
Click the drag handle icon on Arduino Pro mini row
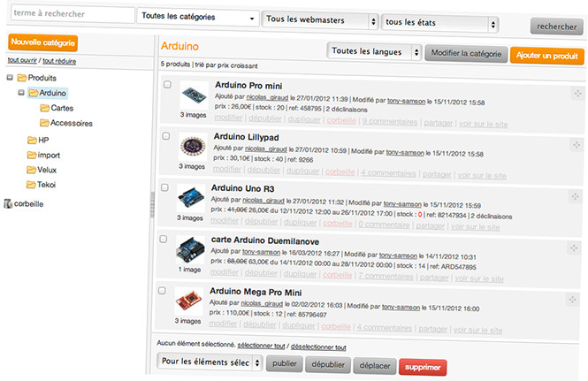click(577, 95)
